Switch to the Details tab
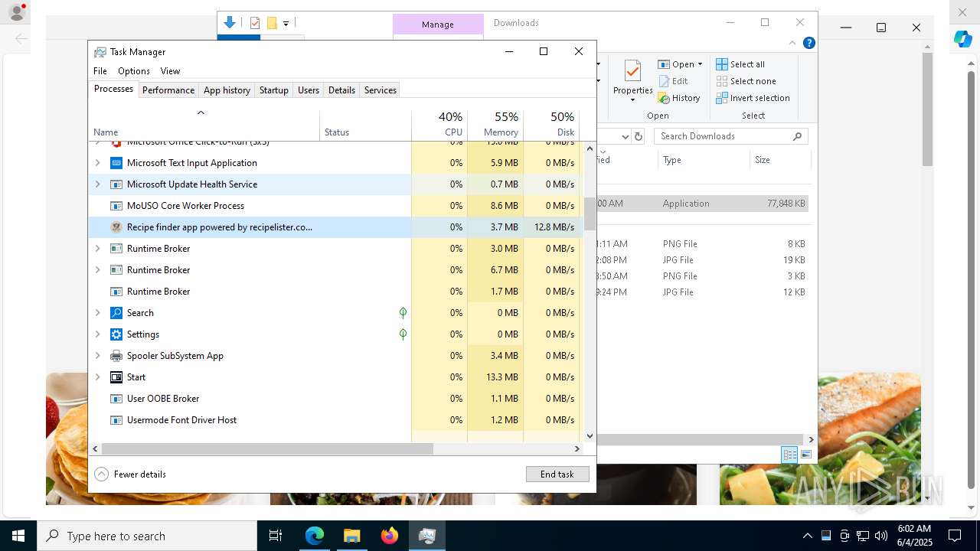Image resolution: width=980 pixels, height=551 pixels. pos(341,90)
